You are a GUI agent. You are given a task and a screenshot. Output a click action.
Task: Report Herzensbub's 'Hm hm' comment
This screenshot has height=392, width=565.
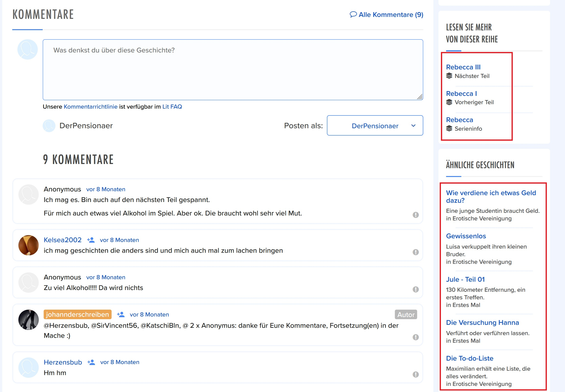(415, 374)
